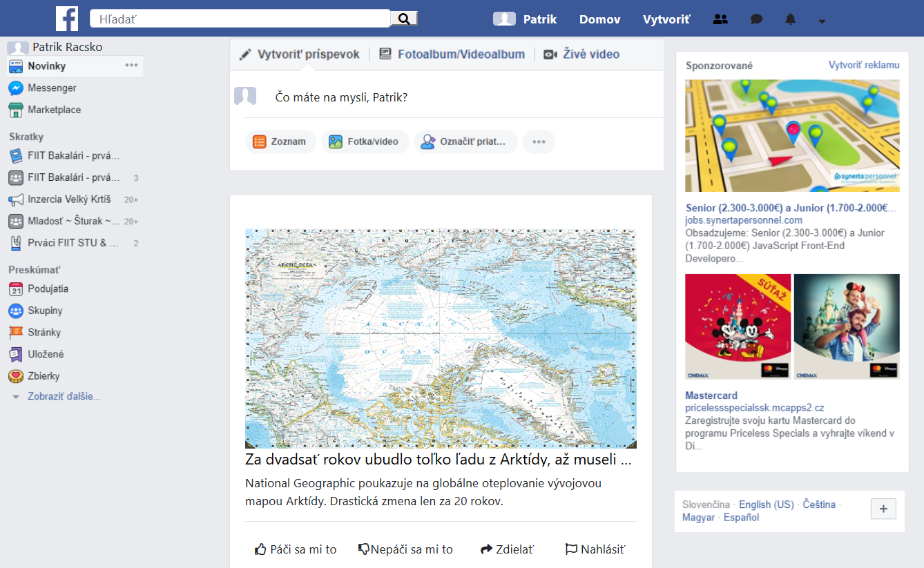924x568 pixels.
Task: Open Patrik profile name in top bar
Action: click(x=540, y=19)
